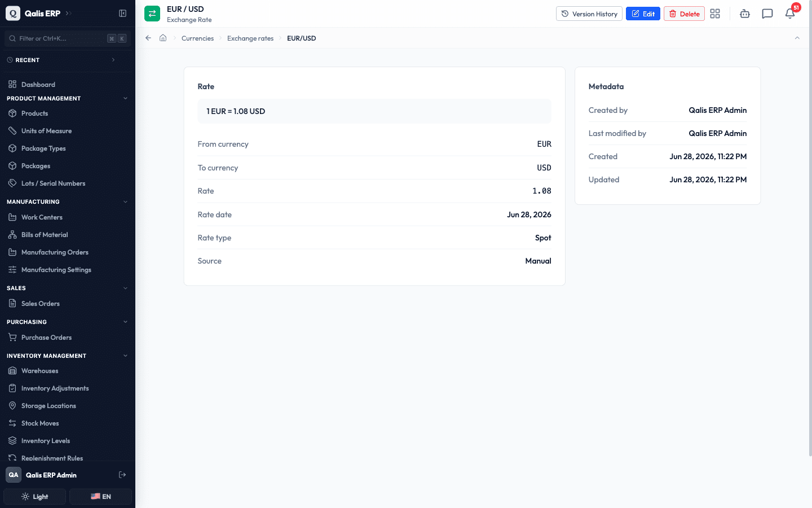This screenshot has height=508, width=812.
Task: Open the AI assistant robot icon
Action: pyautogui.click(x=745, y=14)
